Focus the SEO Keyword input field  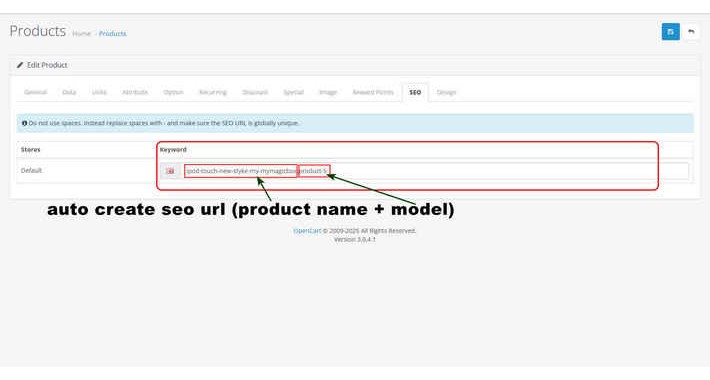436,171
